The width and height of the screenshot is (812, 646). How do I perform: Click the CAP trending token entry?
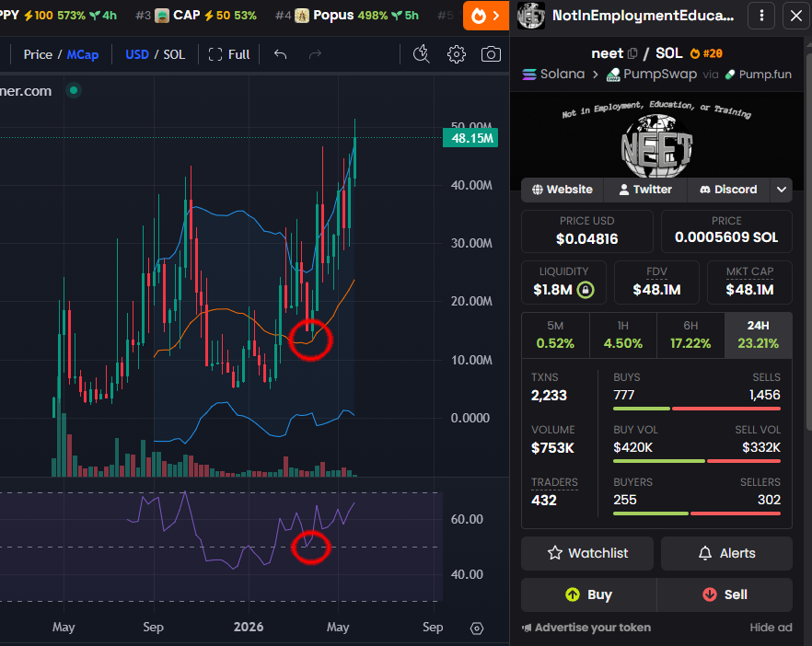tap(196, 16)
